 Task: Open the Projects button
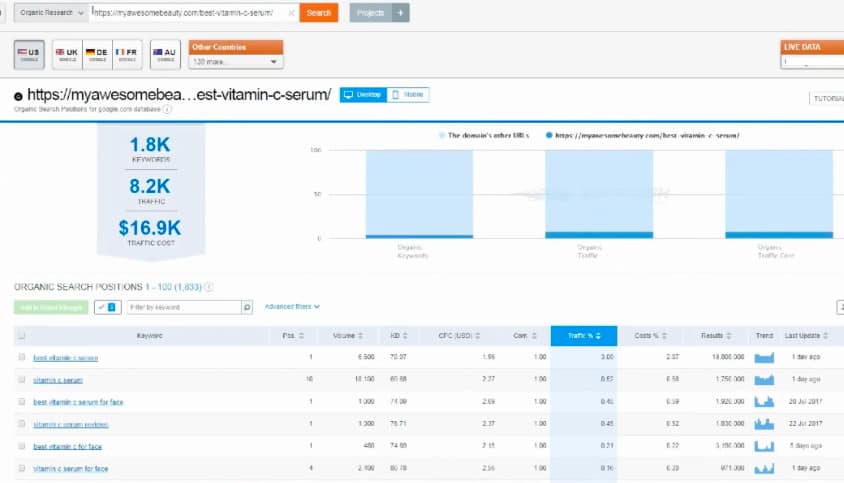click(370, 12)
